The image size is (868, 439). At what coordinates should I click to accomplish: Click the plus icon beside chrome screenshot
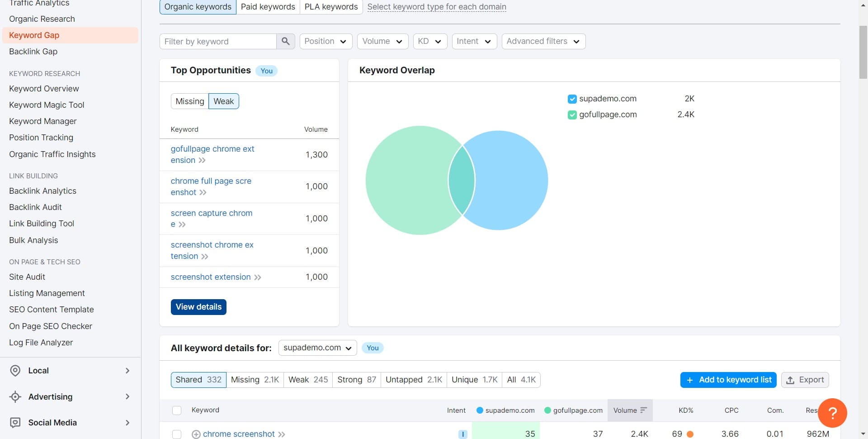(196, 434)
